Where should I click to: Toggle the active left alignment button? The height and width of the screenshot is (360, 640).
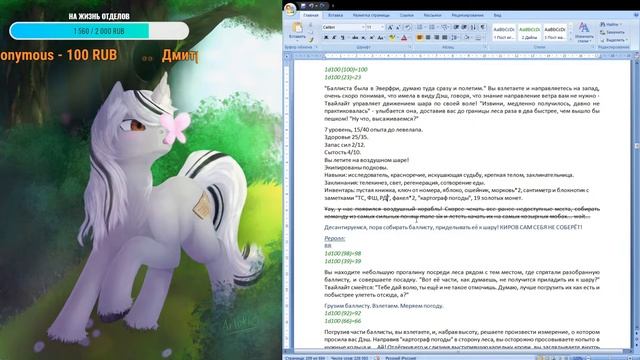[420, 38]
